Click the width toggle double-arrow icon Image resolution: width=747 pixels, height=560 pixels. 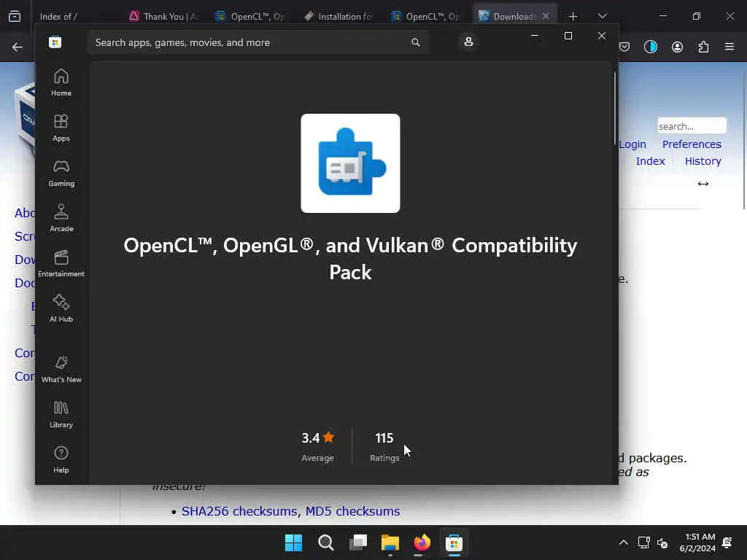point(703,184)
